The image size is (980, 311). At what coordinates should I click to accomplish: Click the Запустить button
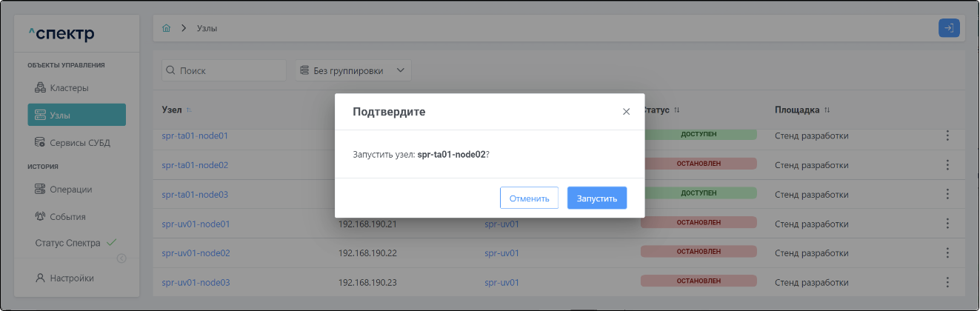tap(596, 198)
